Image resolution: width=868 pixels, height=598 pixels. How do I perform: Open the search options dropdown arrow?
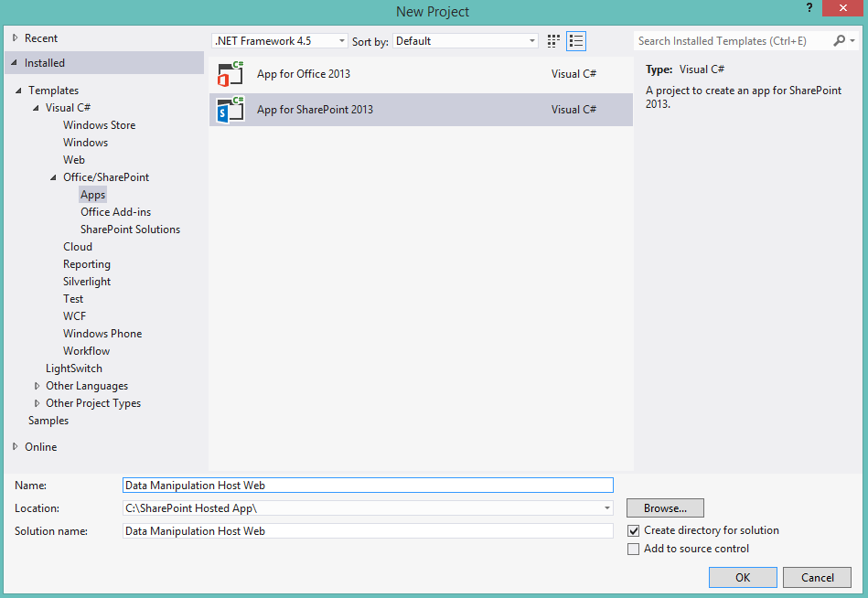(x=852, y=40)
